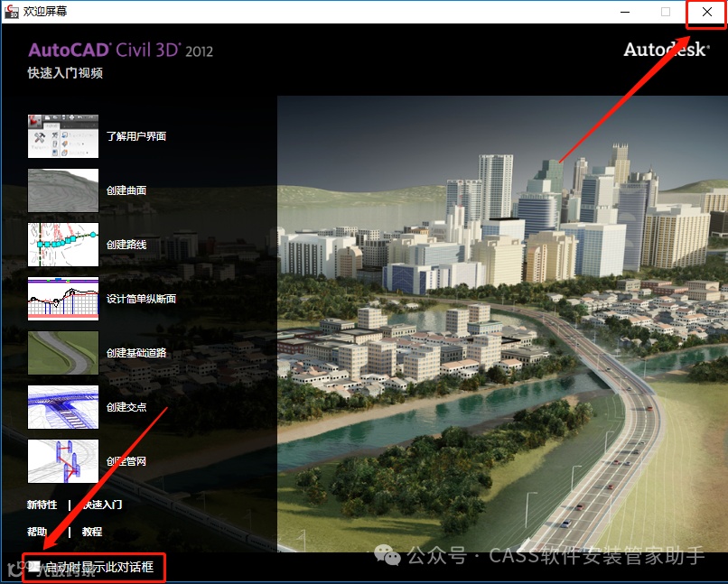Uncheck 启动时显示此对话框 checkbox
The width and height of the screenshot is (728, 584).
(x=34, y=566)
